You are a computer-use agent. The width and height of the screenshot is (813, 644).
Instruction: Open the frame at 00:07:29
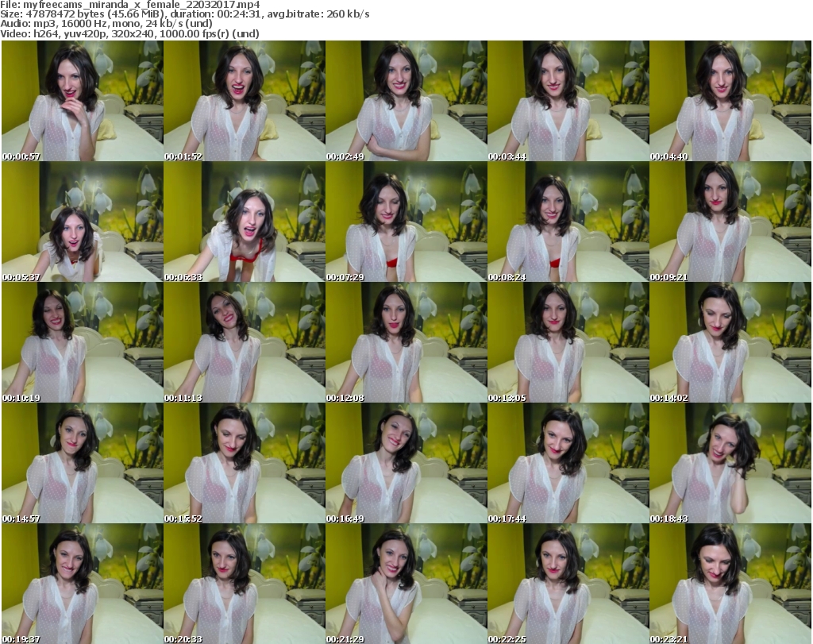(406, 222)
